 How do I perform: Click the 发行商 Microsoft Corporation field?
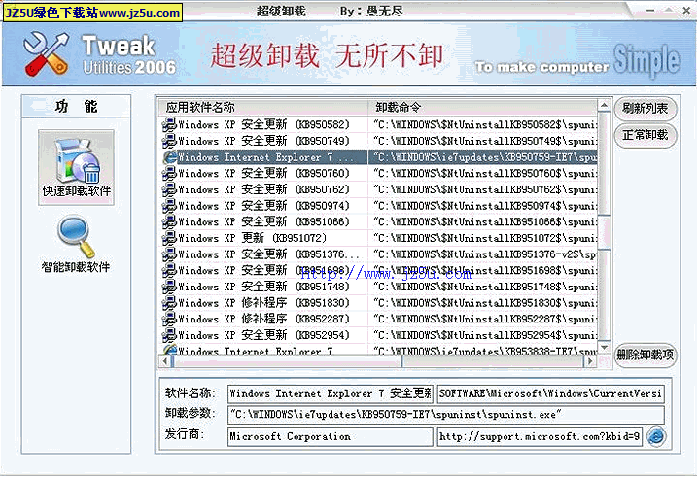pos(330,436)
